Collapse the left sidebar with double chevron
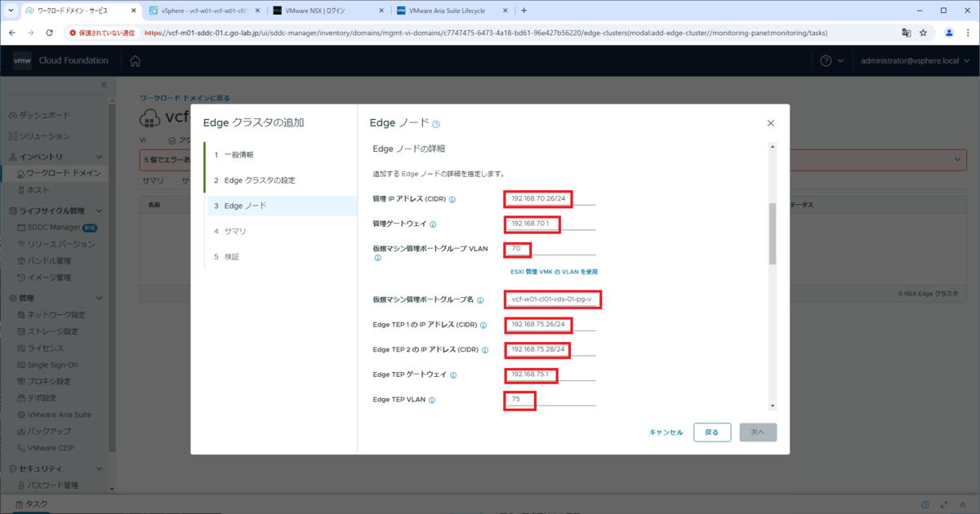980x514 pixels. pos(104,85)
